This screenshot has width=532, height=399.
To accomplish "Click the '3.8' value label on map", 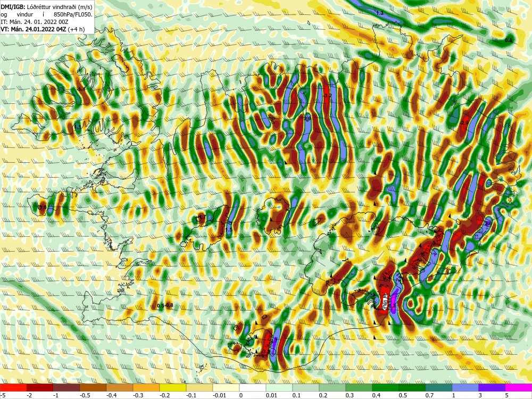I will [488, 223].
